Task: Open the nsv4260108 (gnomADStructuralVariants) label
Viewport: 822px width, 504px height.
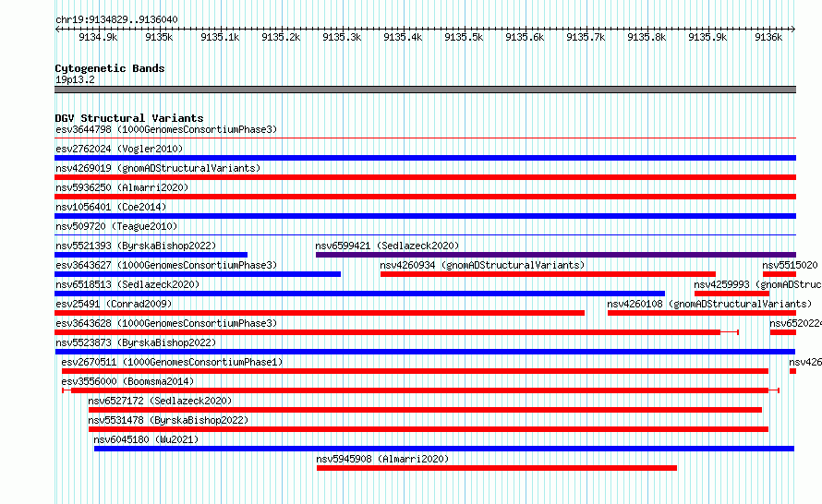Action: [709, 304]
